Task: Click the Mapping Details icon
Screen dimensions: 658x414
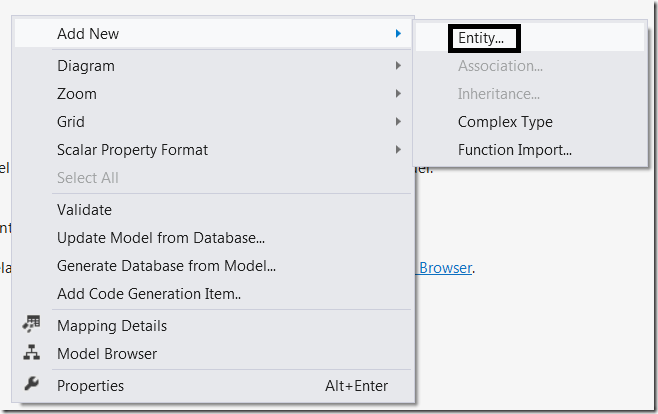Action: (x=31, y=324)
